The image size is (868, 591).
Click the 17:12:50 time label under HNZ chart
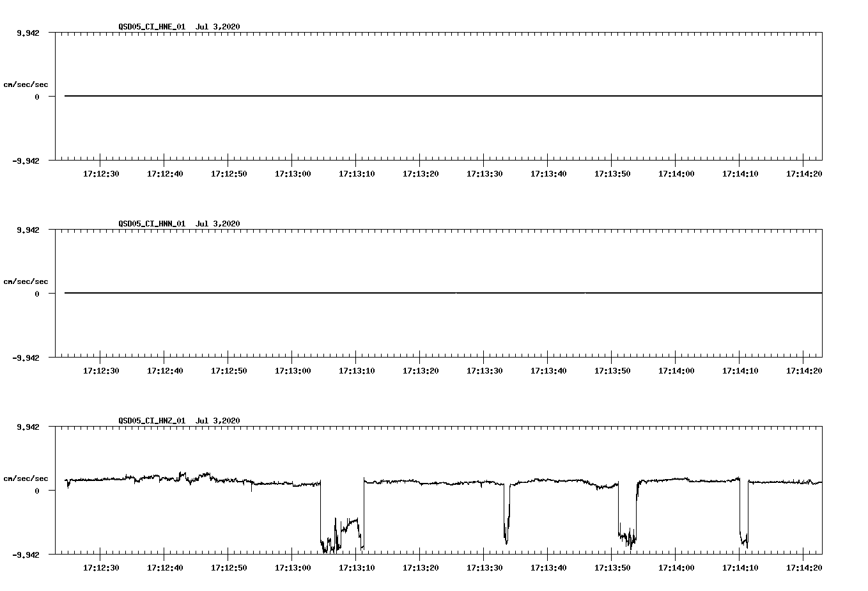229,567
